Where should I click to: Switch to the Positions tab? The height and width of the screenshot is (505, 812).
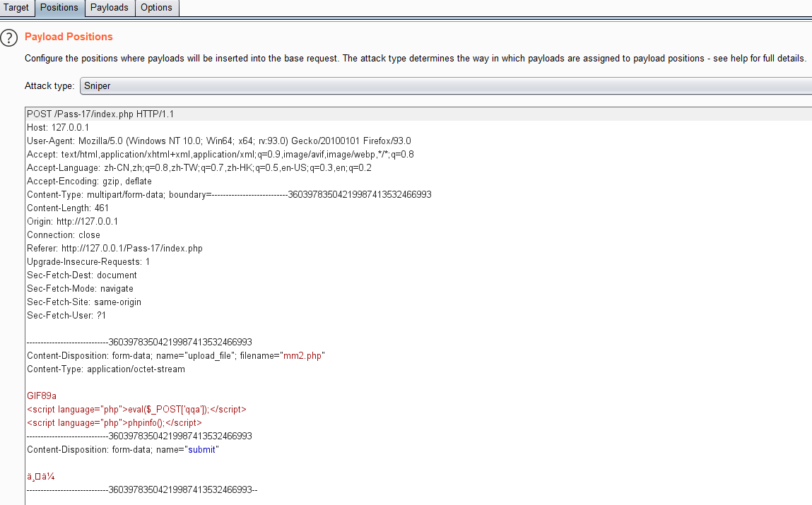click(x=59, y=8)
